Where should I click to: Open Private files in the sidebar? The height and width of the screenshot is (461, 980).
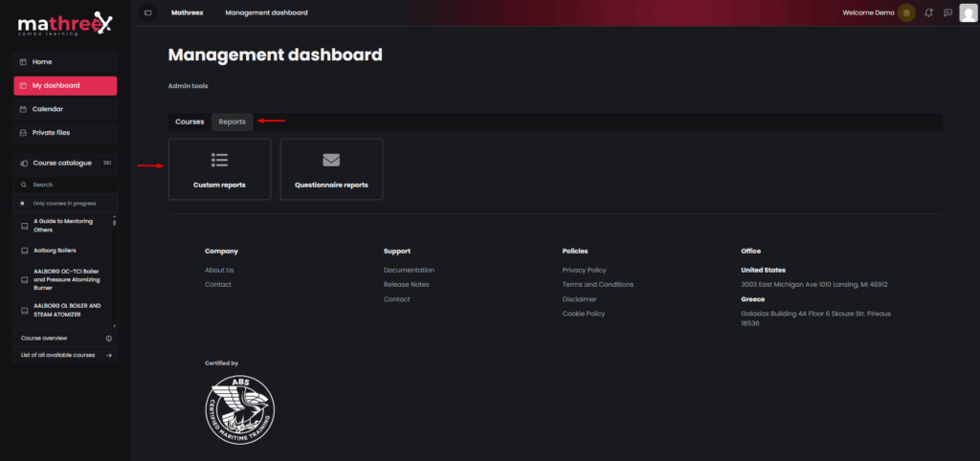point(66,132)
